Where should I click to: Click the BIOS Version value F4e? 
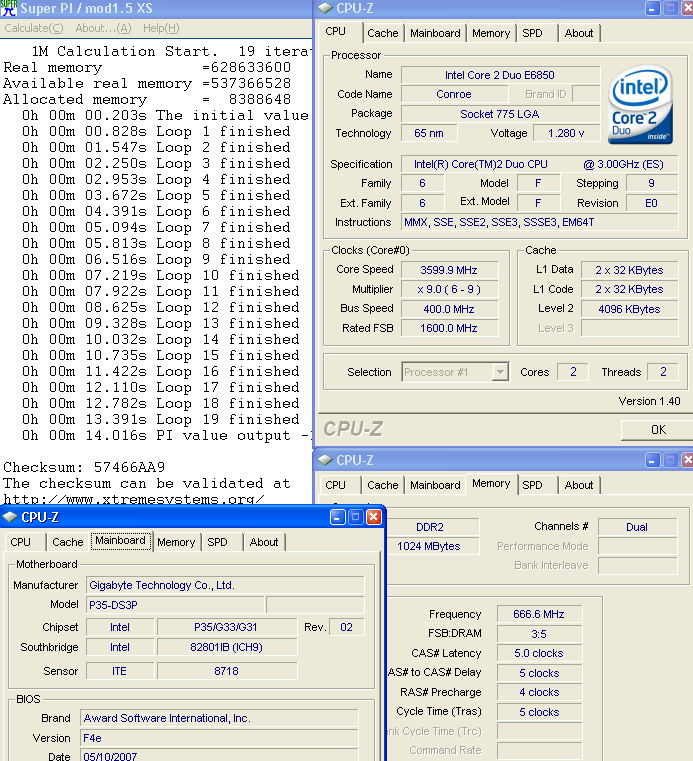pos(219,738)
